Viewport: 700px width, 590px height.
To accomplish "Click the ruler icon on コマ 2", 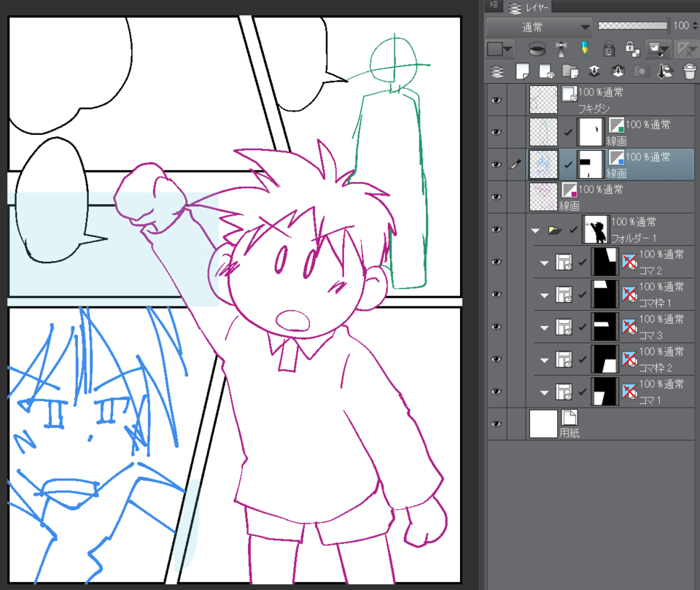I will point(629,262).
